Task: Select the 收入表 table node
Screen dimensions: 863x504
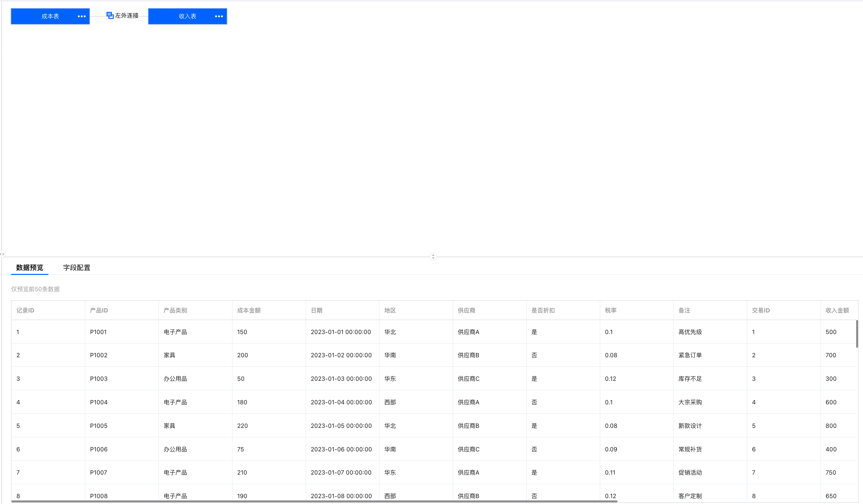Action: point(187,16)
